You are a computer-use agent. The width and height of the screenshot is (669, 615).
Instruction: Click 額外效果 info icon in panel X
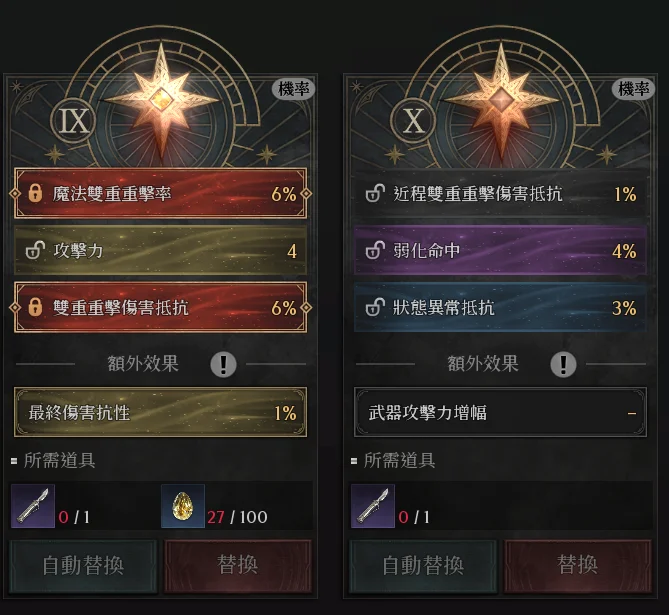[563, 364]
